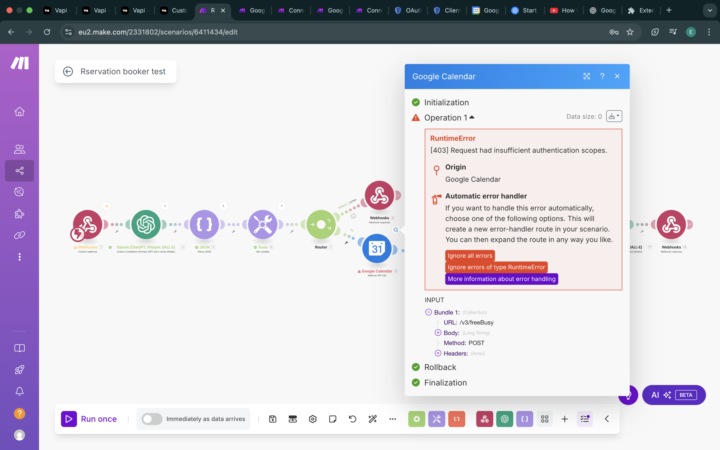Viewport: 720px width, 450px height.
Task: Click More information about error handling
Action: (x=501, y=279)
